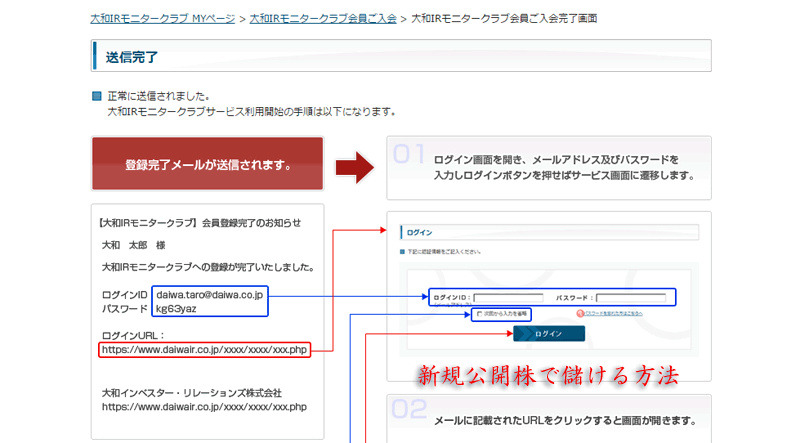
Task: Click the 大和IRモニタークラブ会員ご入会完了画面 breadcrumb text
Action: [x=504, y=19]
